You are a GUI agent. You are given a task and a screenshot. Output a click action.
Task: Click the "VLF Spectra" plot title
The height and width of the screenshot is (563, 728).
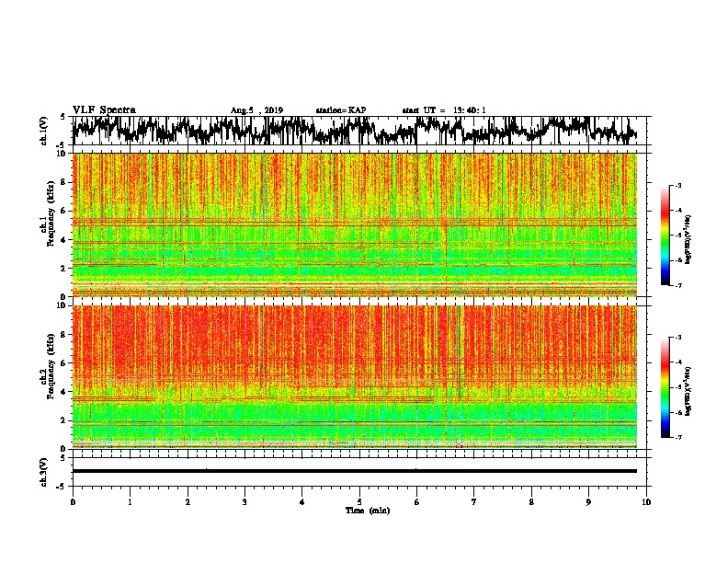tap(104, 110)
